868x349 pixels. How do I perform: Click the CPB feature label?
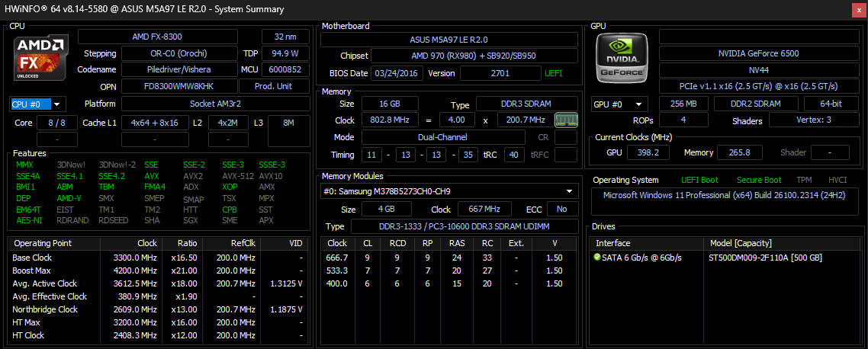click(x=229, y=210)
